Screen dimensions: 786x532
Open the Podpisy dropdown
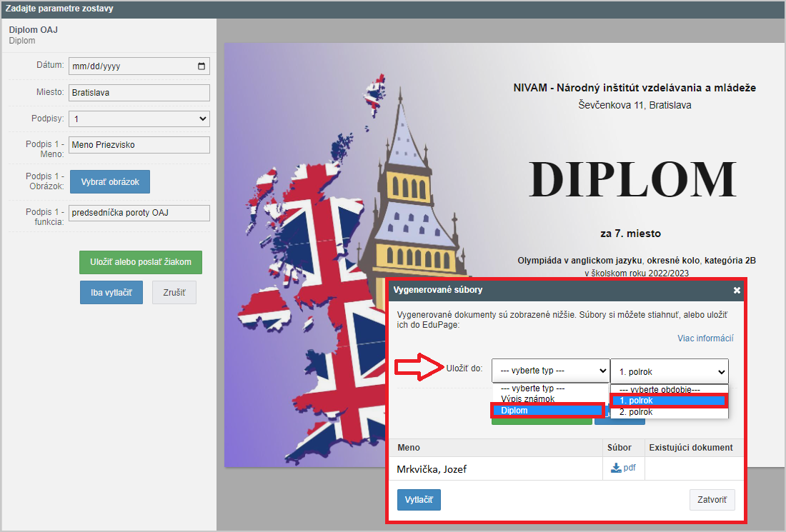click(x=139, y=119)
